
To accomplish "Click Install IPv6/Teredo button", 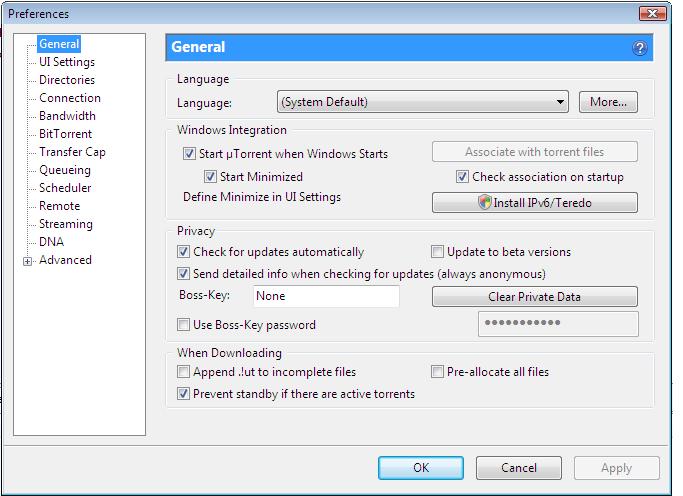I will [x=534, y=202].
